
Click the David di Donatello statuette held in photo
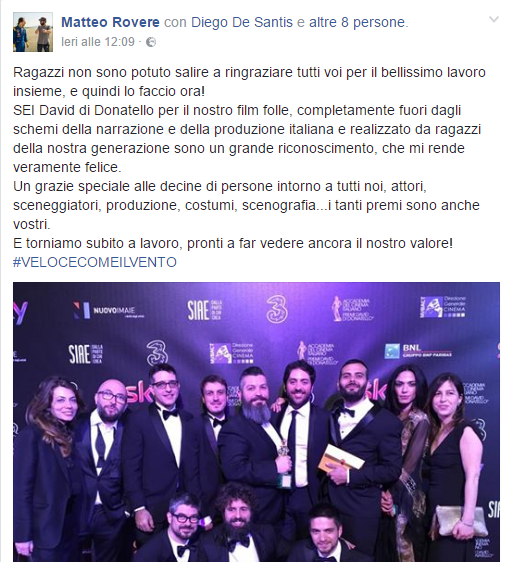(x=285, y=465)
